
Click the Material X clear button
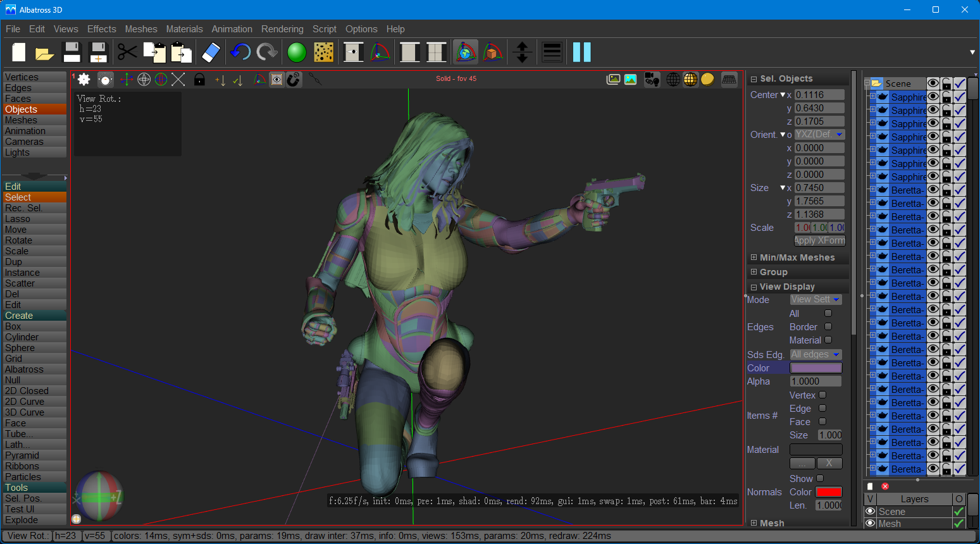829,463
